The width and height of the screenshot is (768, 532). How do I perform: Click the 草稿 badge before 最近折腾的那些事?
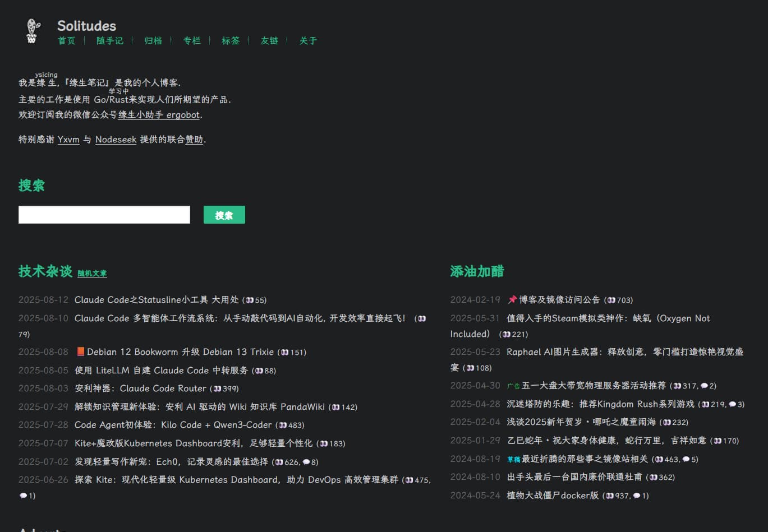point(513,460)
